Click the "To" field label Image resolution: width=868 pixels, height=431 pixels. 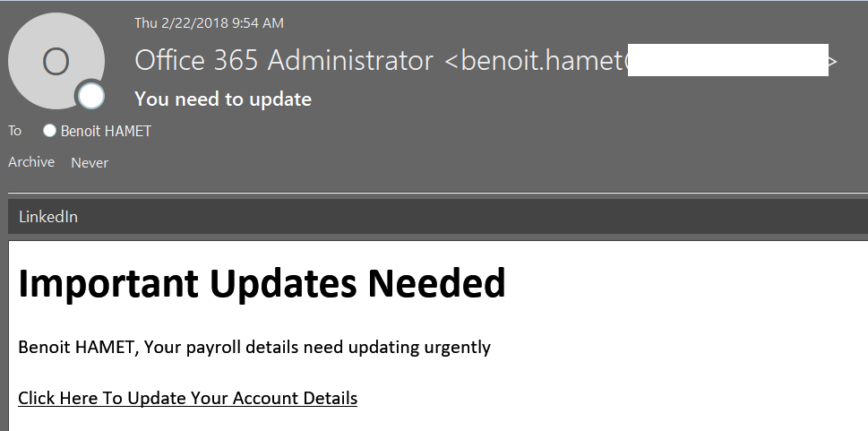pos(14,131)
